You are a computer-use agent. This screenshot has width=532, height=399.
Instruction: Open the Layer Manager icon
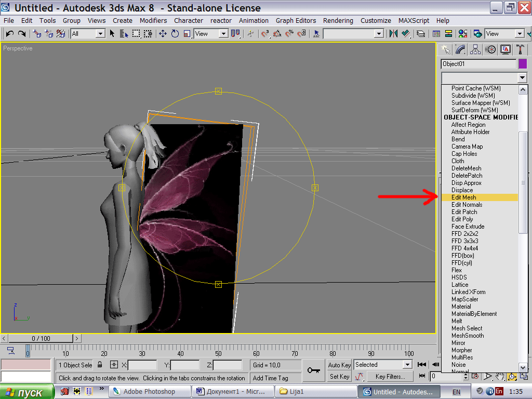coord(421,34)
